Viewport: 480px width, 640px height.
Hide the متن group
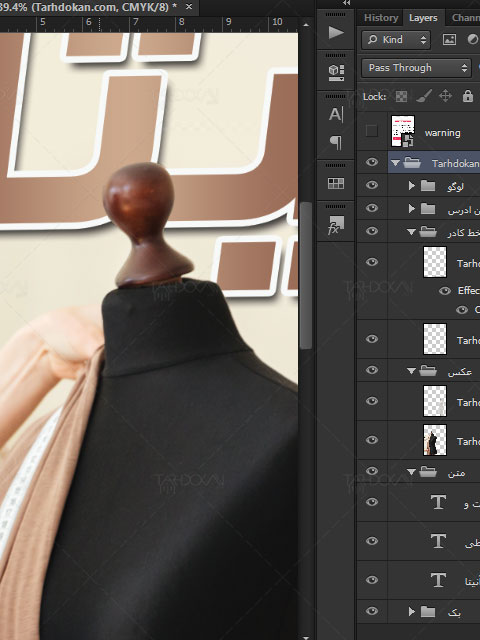(x=371, y=471)
